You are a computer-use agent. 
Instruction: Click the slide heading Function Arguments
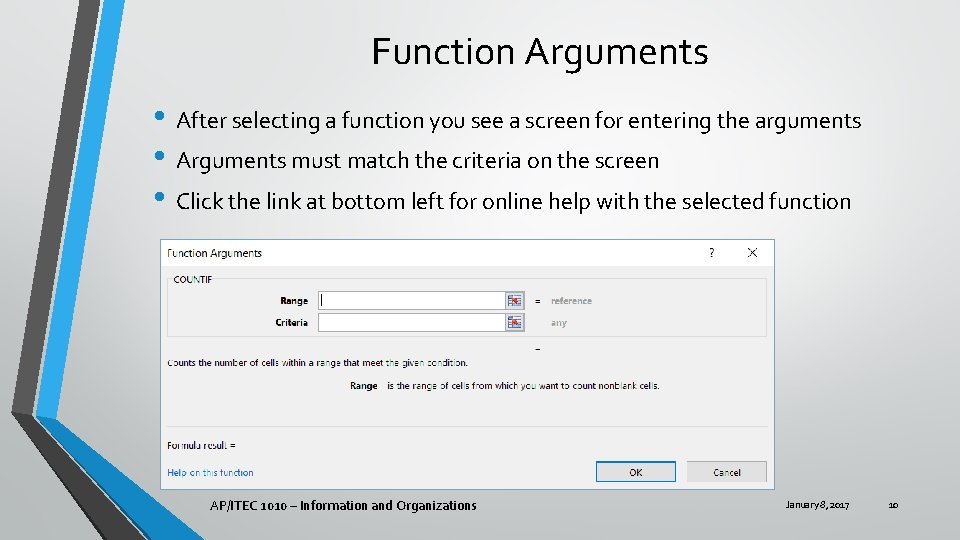[x=540, y=51]
